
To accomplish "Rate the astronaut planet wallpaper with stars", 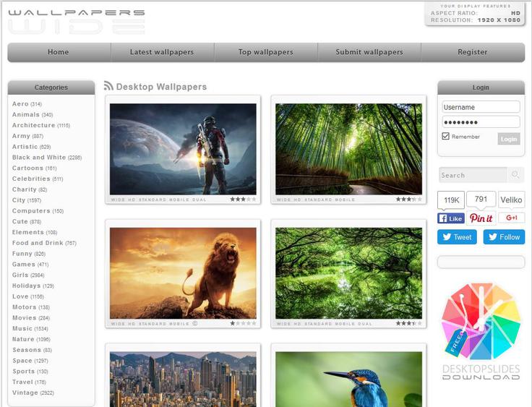I will (x=243, y=200).
